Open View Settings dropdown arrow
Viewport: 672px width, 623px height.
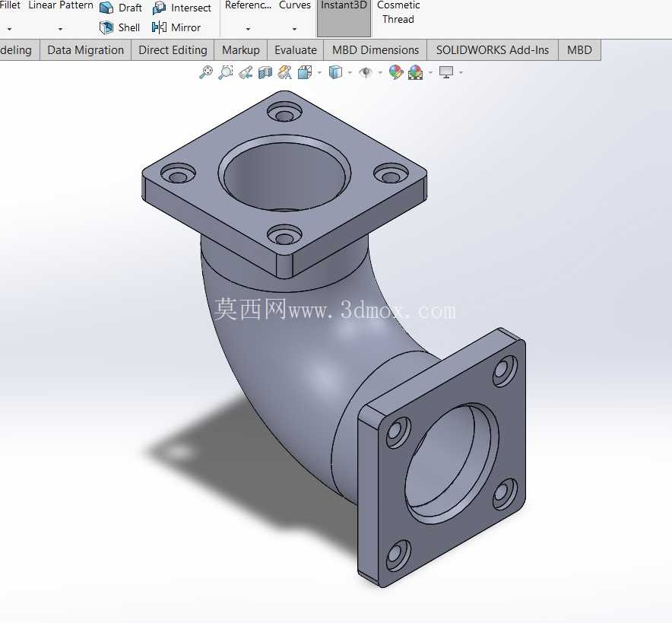pyautogui.click(x=461, y=72)
